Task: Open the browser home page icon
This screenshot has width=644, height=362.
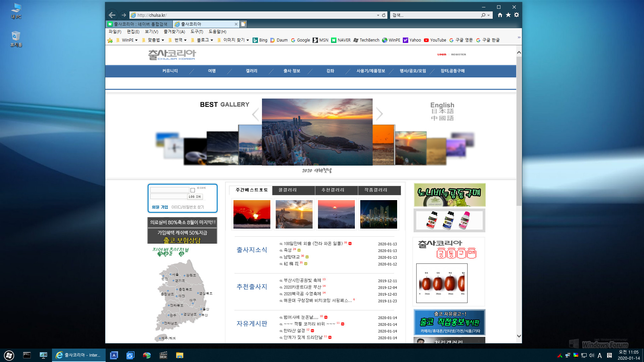Action: (500, 15)
